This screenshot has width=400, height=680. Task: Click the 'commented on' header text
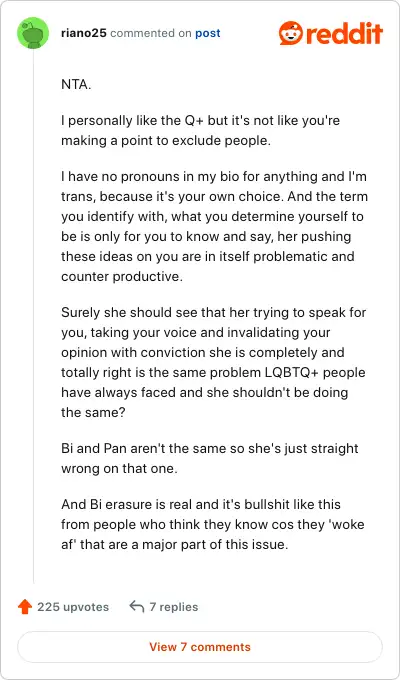click(x=151, y=33)
